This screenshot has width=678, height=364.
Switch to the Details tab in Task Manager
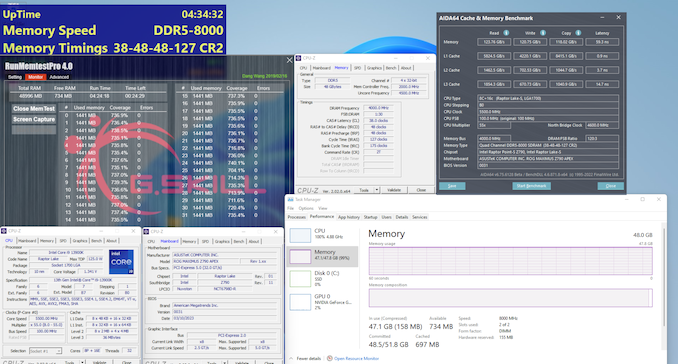(x=402, y=217)
